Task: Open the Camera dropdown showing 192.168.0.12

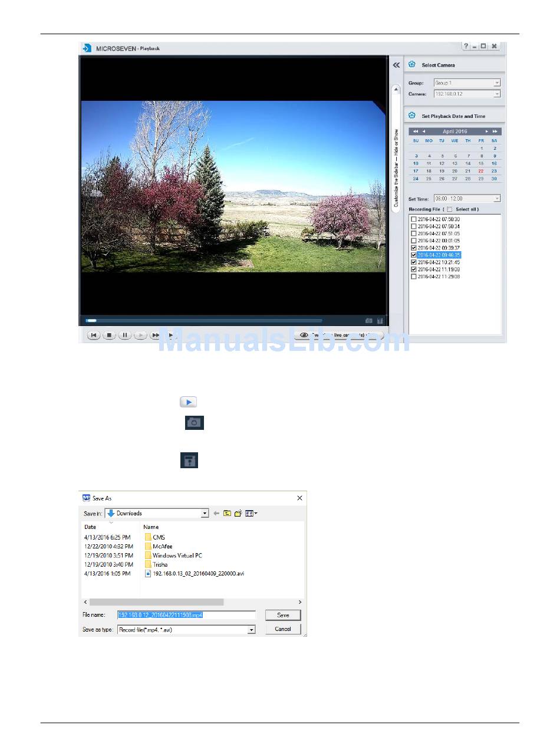Action: point(467,94)
